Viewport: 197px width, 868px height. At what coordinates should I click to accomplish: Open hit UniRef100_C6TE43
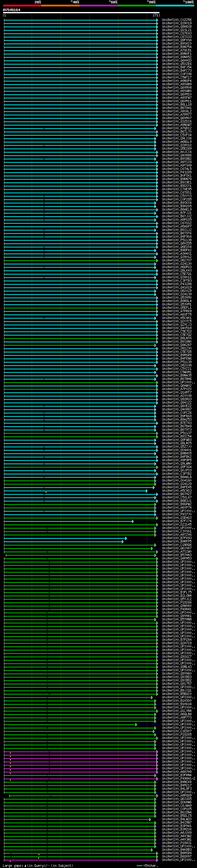click(176, 33)
